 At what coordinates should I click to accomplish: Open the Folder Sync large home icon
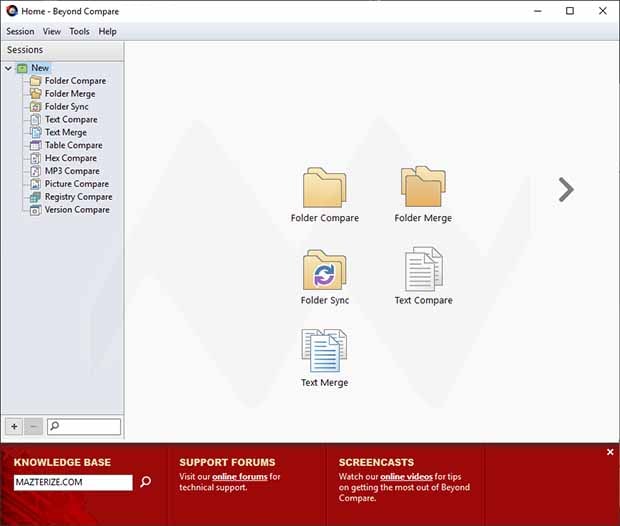(325, 270)
